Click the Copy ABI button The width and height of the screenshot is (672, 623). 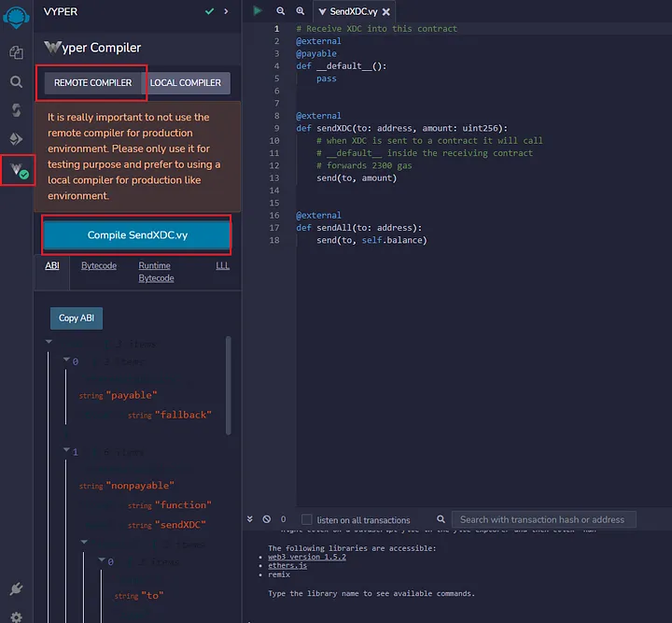[x=77, y=319]
